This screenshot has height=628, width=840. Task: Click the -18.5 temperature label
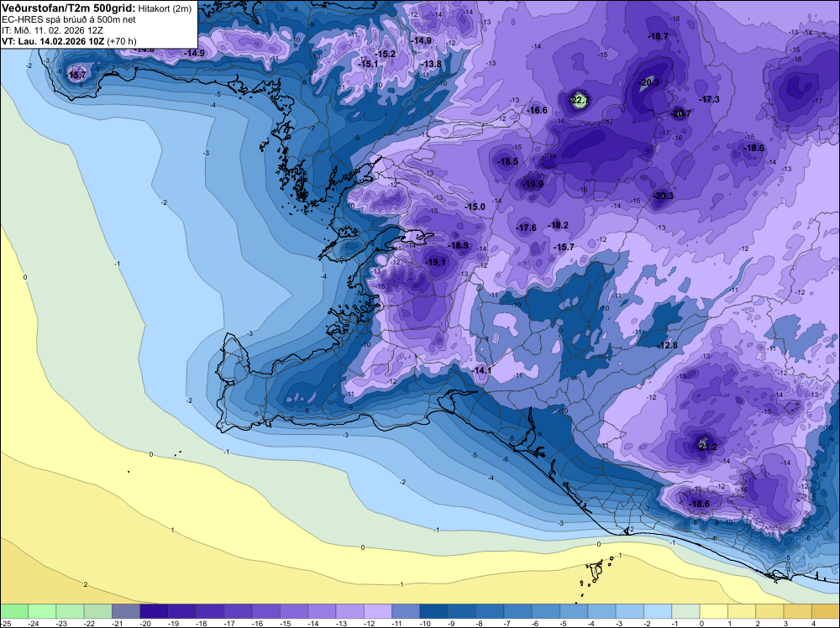[x=508, y=161]
